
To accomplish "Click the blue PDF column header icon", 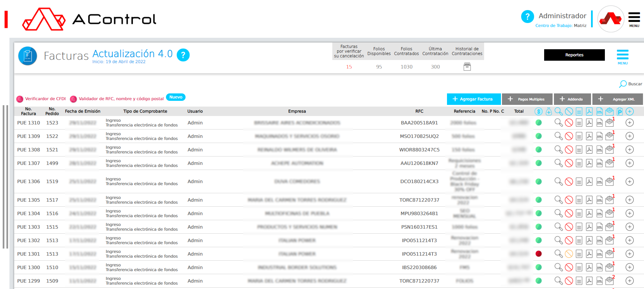I will tap(589, 112).
